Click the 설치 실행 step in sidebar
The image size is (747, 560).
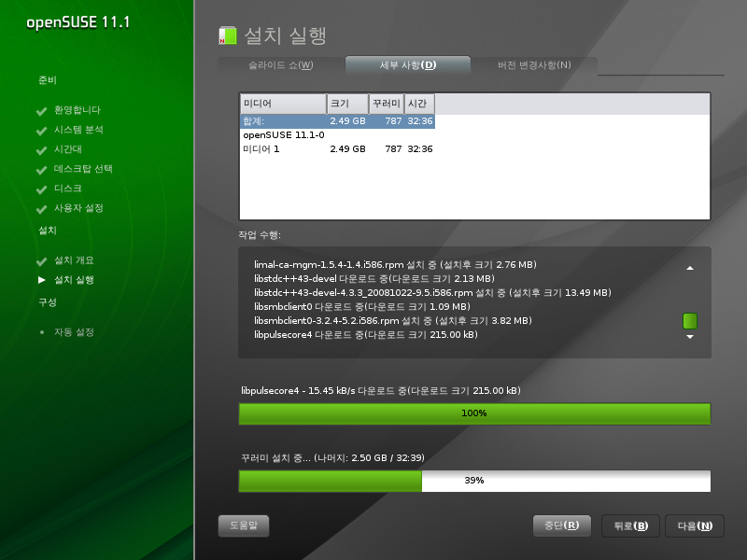click(x=74, y=280)
